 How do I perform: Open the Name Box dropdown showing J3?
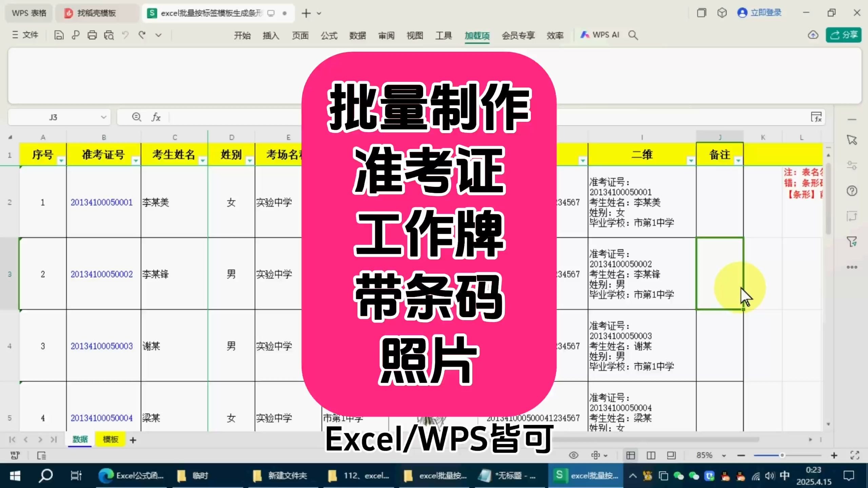coord(104,117)
